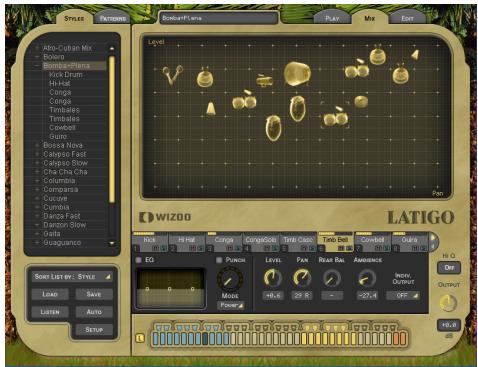The width and height of the screenshot is (478, 367).
Task: Click the dark blue key in the keyboard strip
Action: point(205,339)
